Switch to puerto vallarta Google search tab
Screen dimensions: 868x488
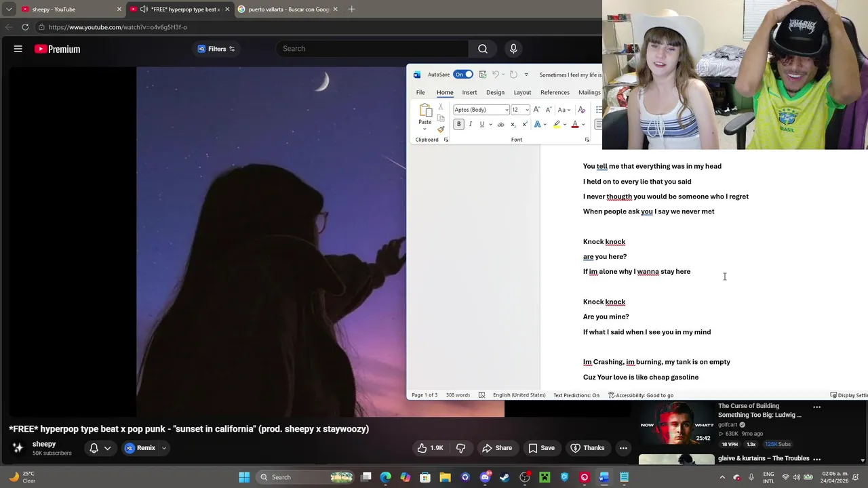pos(290,9)
